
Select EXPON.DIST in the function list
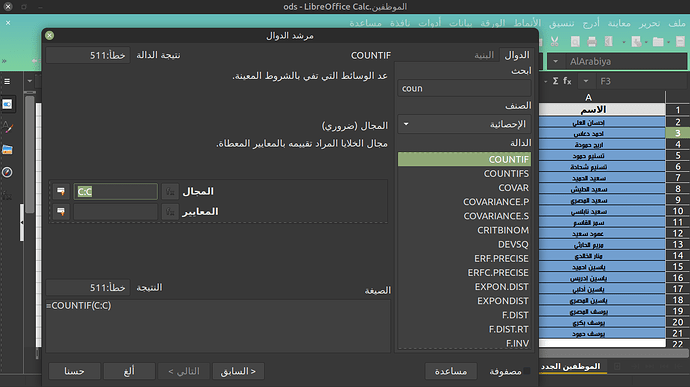464,287
